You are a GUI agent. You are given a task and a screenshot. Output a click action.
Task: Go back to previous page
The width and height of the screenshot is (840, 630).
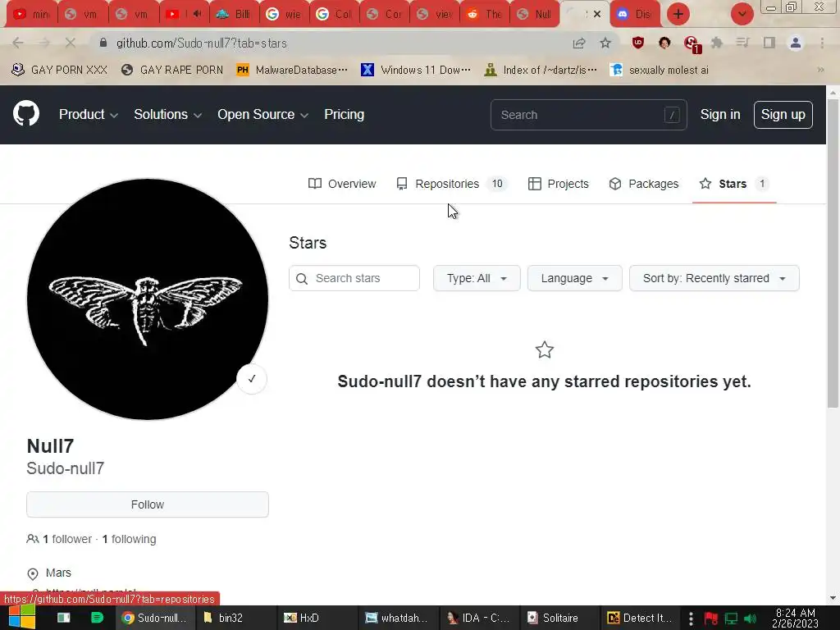(18, 43)
